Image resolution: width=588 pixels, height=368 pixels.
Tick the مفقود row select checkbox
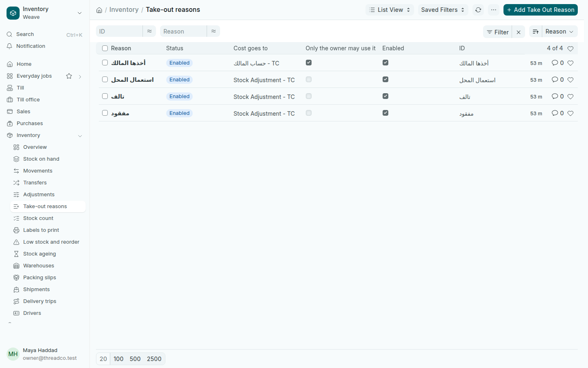105,113
